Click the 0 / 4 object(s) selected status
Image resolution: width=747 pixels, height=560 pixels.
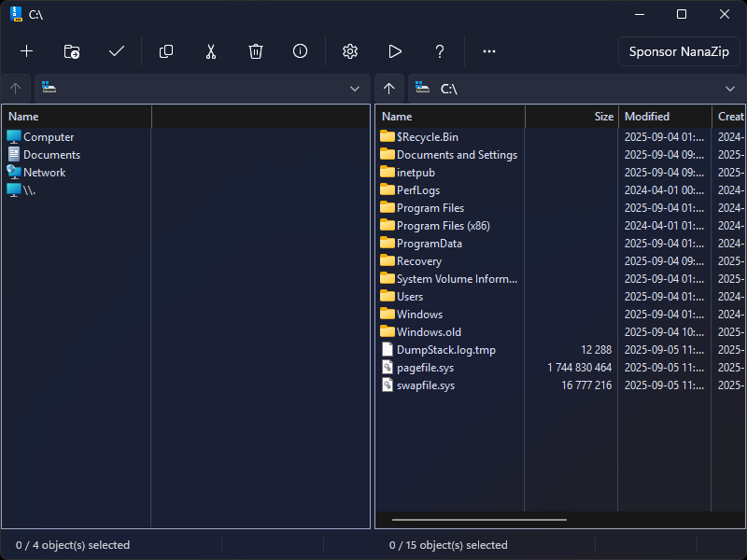73,545
